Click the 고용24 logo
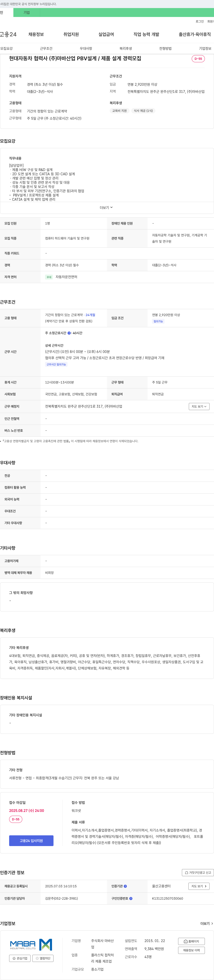Viewport: 214px width, 980px height. click(x=8, y=34)
